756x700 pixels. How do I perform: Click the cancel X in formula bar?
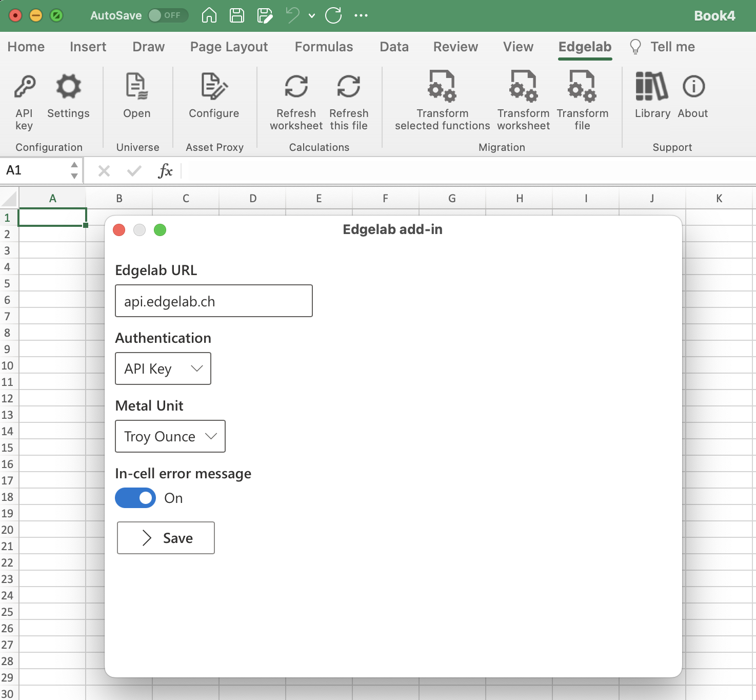[x=104, y=170]
